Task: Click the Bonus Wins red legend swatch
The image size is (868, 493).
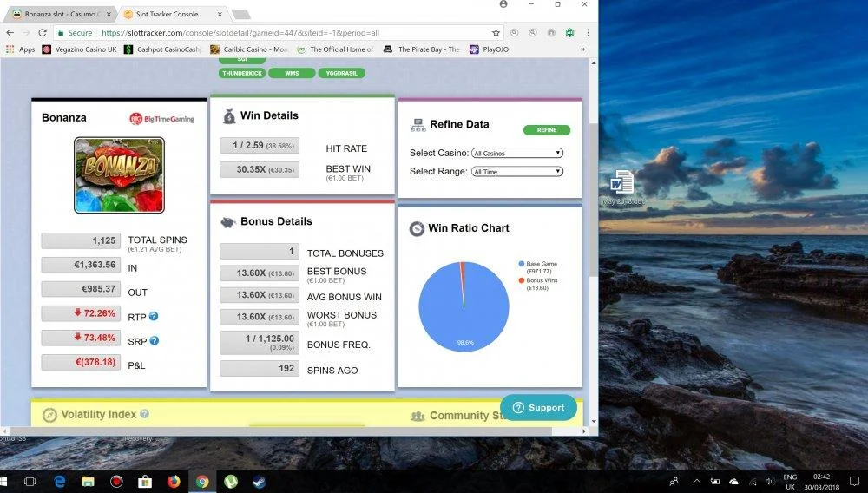Action: 521,280
